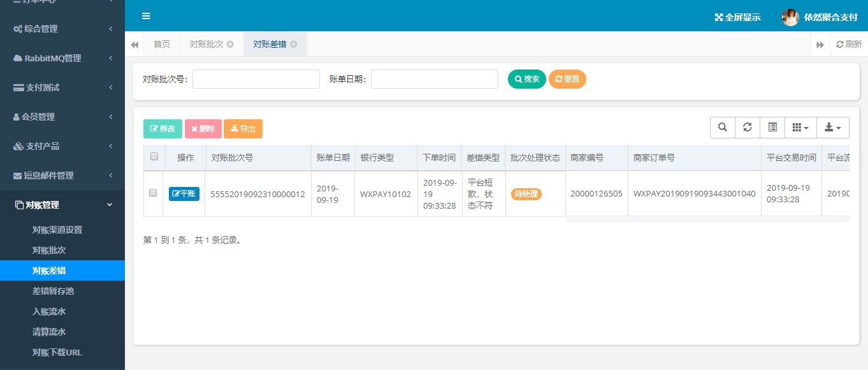Click the table toolbar search magnifier icon

point(723,128)
